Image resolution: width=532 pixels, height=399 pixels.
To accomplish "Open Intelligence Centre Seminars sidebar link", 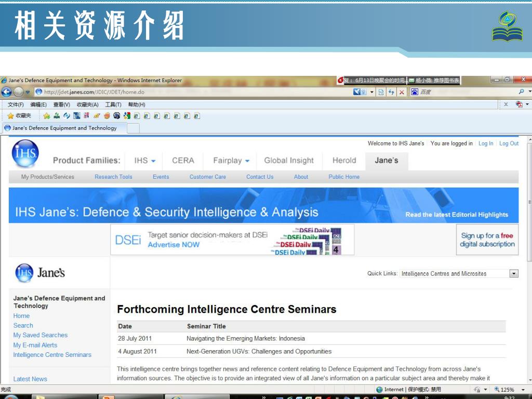I will coord(52,355).
